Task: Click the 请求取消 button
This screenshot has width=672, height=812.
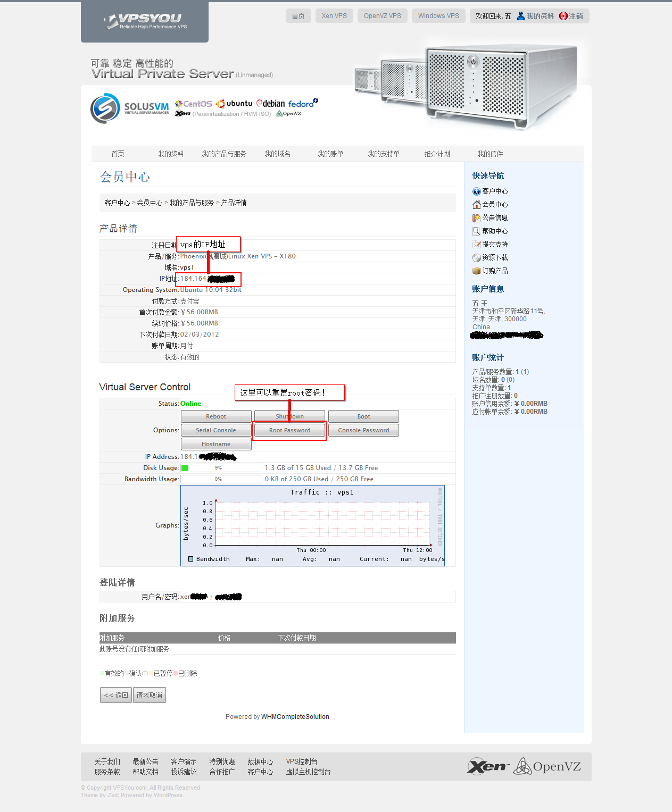Action: tap(150, 695)
